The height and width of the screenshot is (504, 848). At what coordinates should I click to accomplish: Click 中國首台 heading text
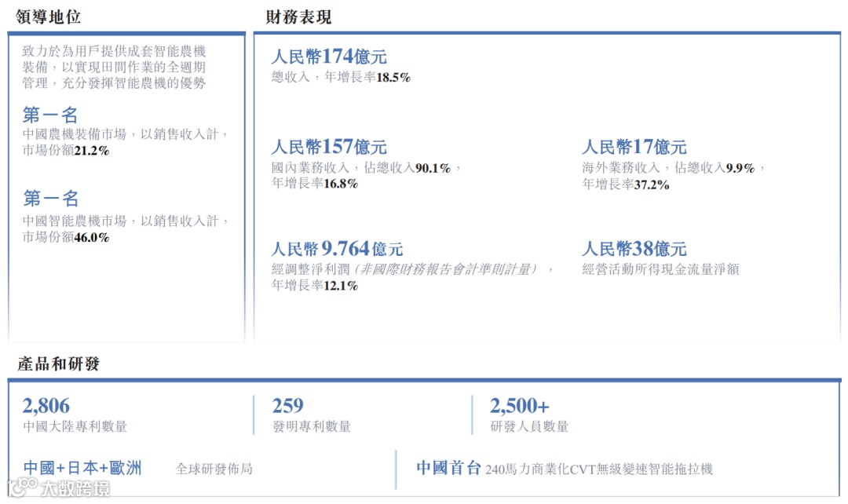(449, 468)
